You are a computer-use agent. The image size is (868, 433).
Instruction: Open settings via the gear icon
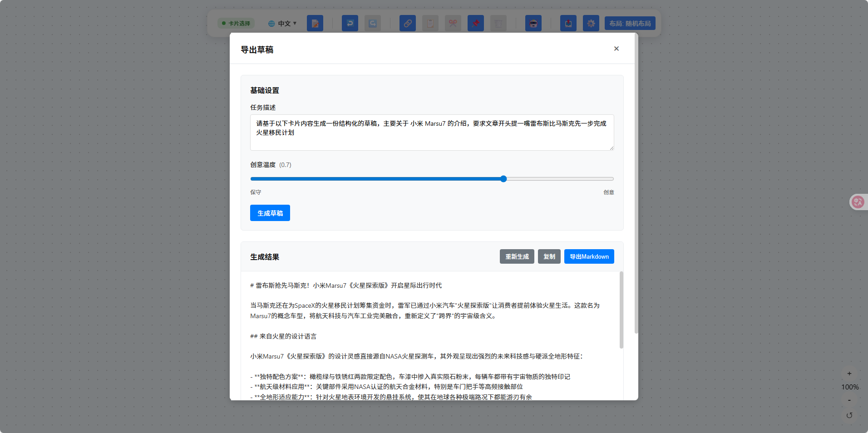click(x=591, y=23)
